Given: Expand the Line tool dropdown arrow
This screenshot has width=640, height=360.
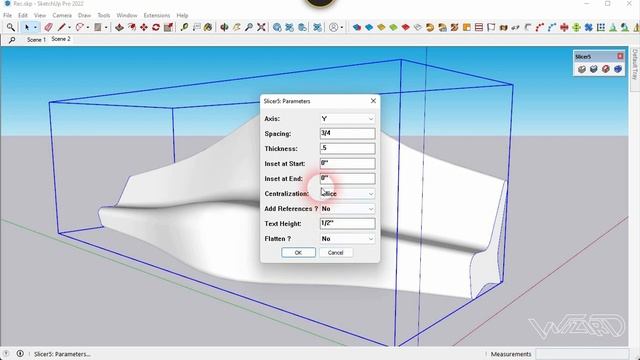Looking at the screenshot, I should click(x=69, y=28).
